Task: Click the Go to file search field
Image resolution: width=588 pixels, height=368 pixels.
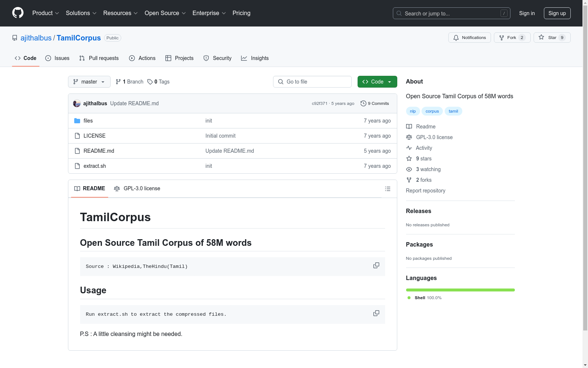Action: coord(312,82)
